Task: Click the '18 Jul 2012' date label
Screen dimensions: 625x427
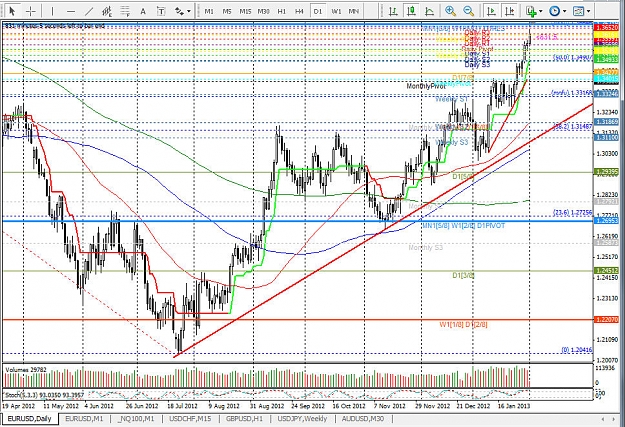Action: click(182, 406)
